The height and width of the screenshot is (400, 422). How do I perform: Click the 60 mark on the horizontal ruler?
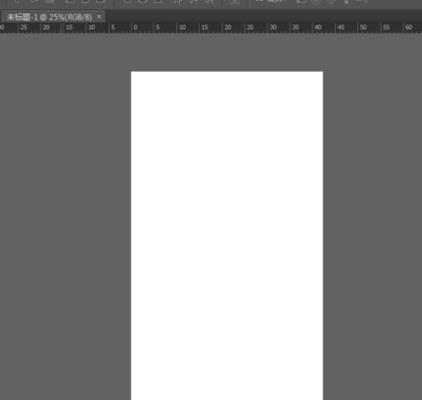click(409, 27)
